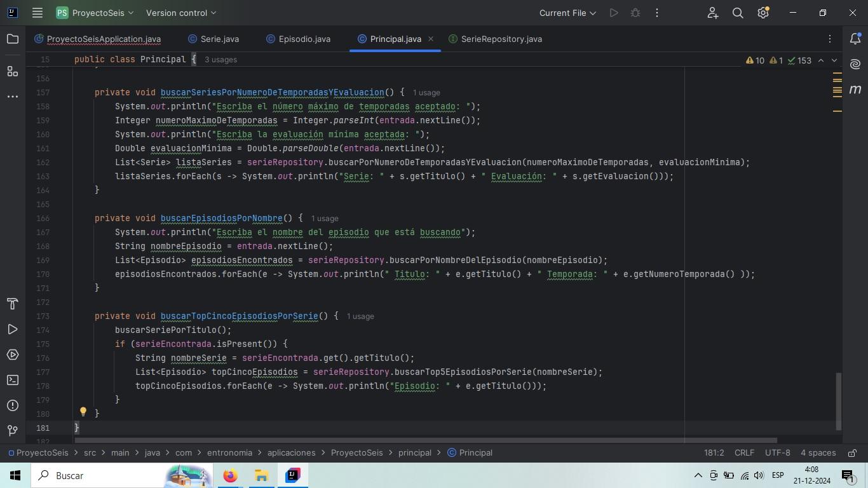
Task: Show hidden system tray icons
Action: (x=698, y=475)
